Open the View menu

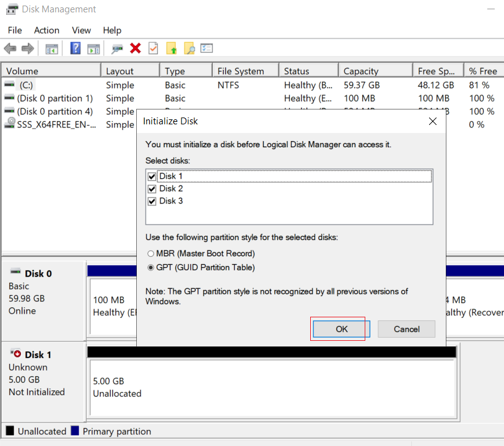point(81,30)
